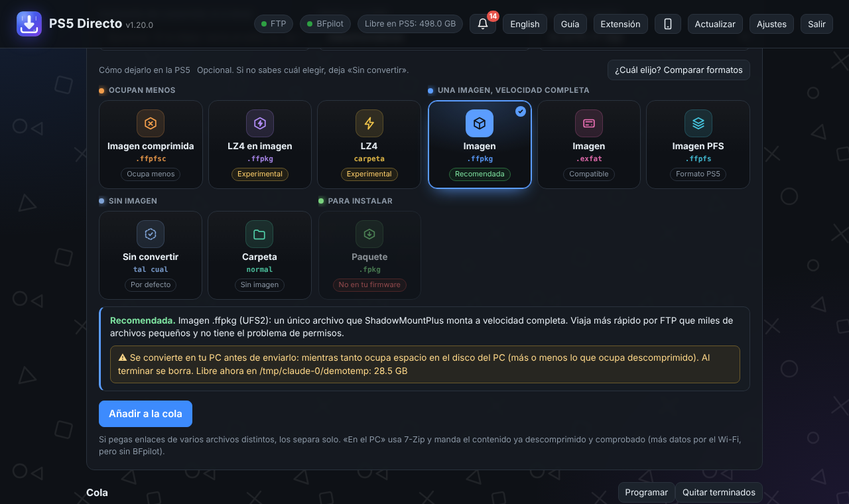The width and height of the screenshot is (849, 504).
Task: Click the "SIN IMAGEN" group label
Action: (133, 201)
